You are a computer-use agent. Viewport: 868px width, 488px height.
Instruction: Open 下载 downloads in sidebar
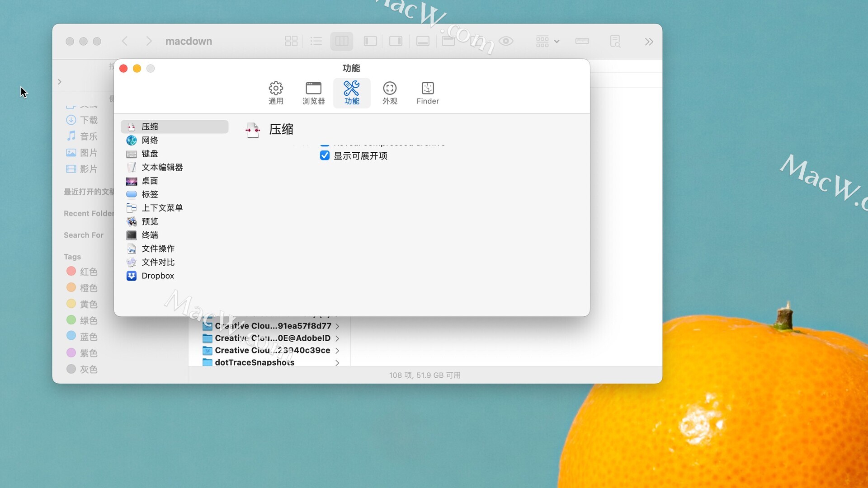[x=82, y=120]
